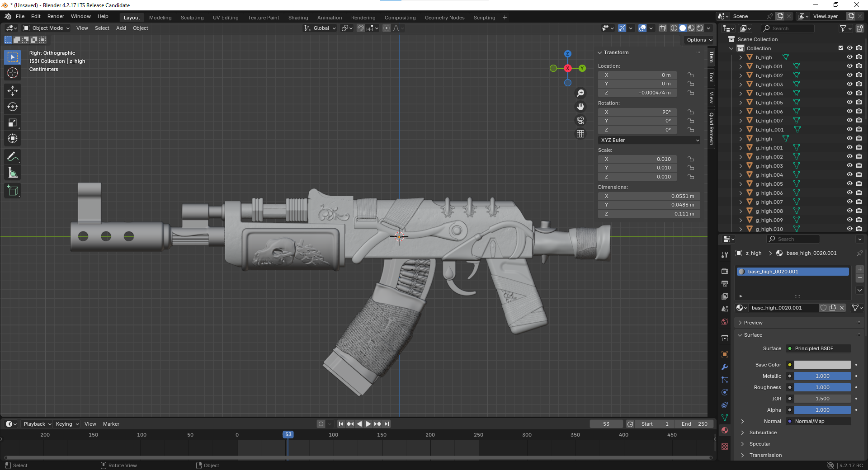Open the Modifiers wrench properties tab
The height and width of the screenshot is (470, 868).
725,367
